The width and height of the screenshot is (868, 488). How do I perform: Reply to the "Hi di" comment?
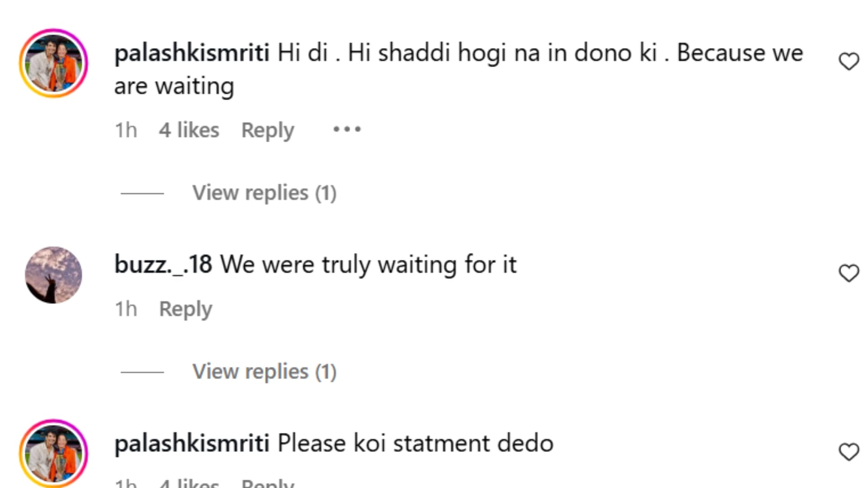[x=268, y=130]
